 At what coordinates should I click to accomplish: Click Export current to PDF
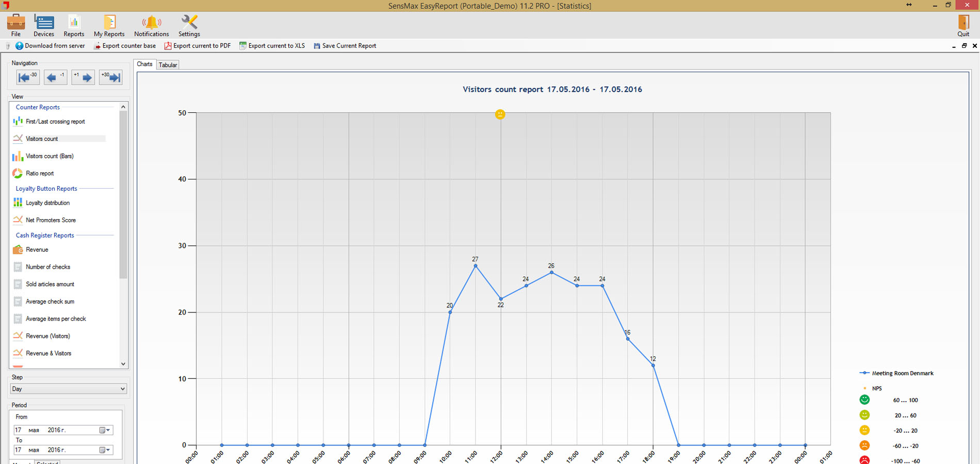click(x=198, y=46)
